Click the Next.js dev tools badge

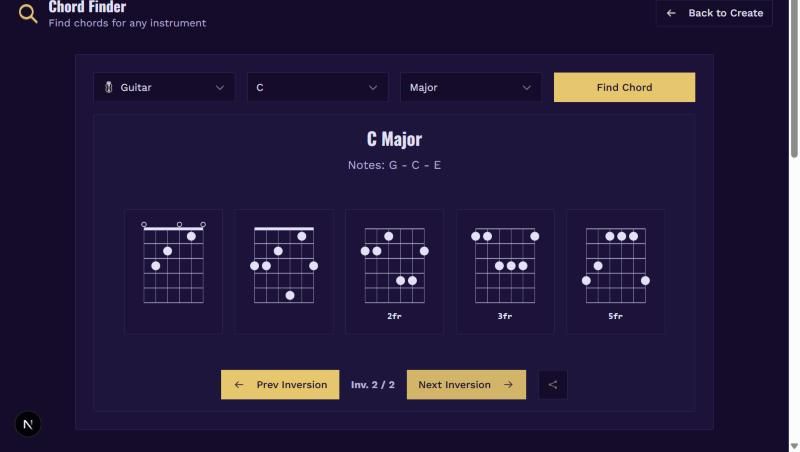[x=28, y=424]
